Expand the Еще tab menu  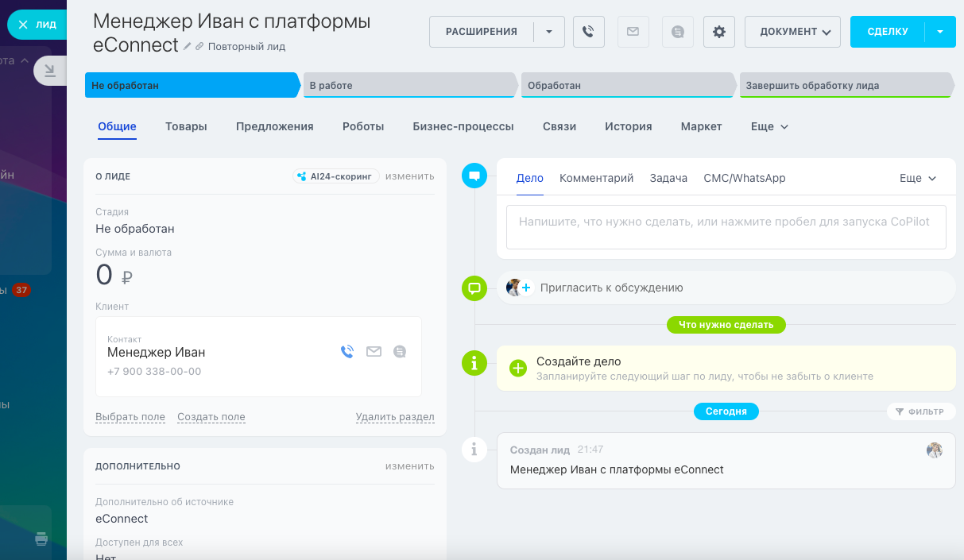(769, 126)
